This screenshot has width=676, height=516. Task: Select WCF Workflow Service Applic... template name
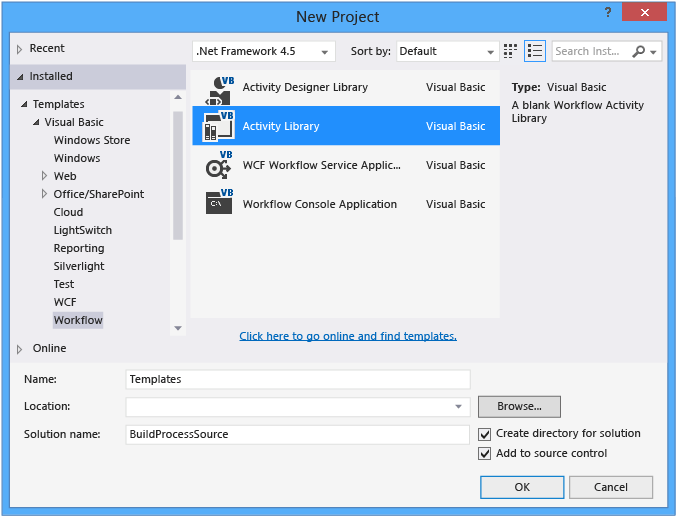[x=322, y=165]
